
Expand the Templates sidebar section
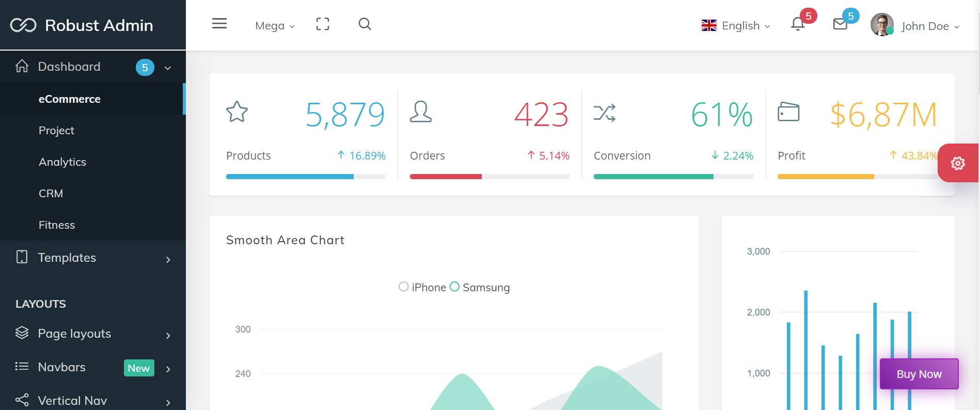point(93,258)
